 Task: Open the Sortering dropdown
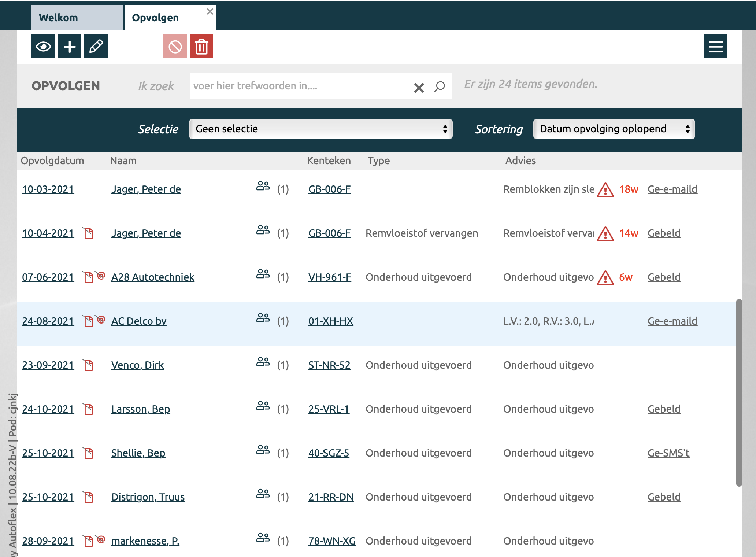614,129
